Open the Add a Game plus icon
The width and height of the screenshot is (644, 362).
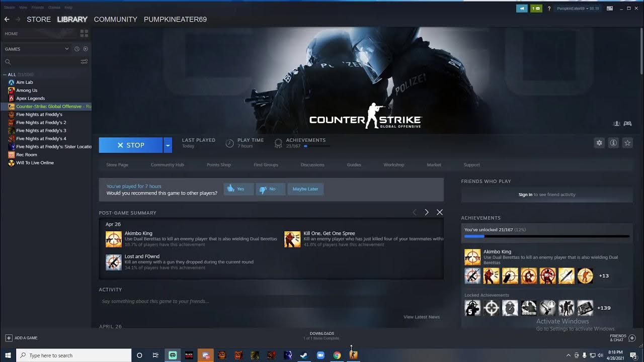pos(9,338)
